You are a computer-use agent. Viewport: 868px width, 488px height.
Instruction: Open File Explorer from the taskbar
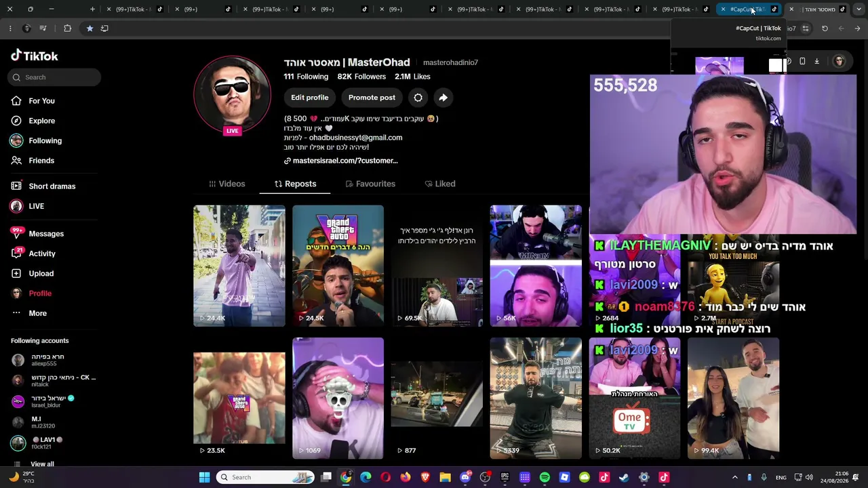445,477
